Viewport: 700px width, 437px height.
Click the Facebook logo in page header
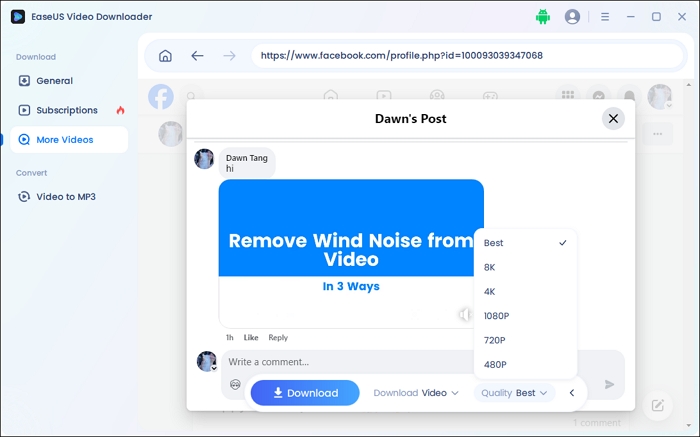click(x=161, y=96)
